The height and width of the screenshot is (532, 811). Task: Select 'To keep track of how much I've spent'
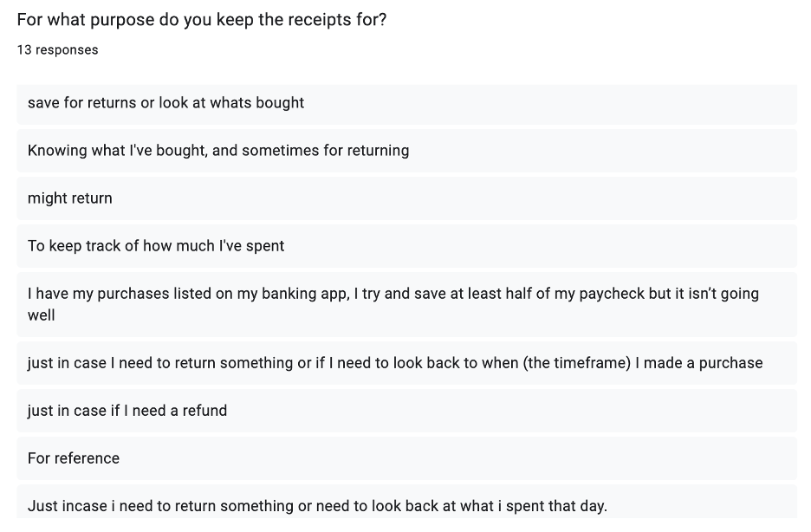(406, 246)
